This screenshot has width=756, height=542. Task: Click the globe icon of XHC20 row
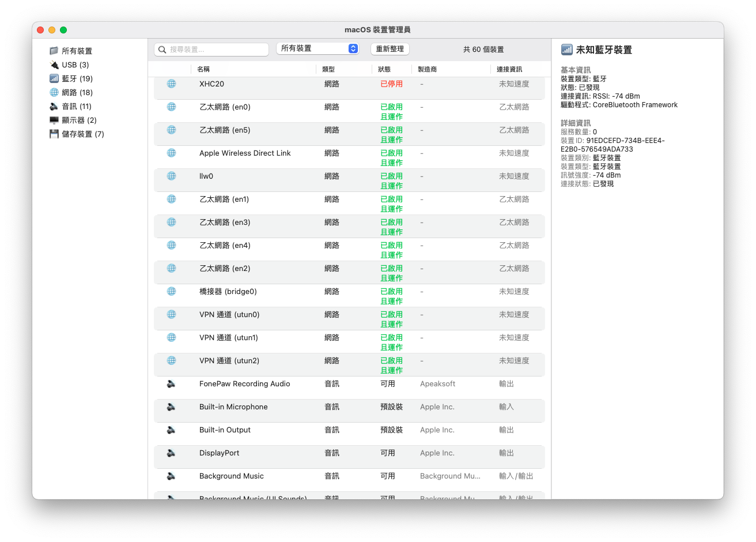click(x=171, y=84)
